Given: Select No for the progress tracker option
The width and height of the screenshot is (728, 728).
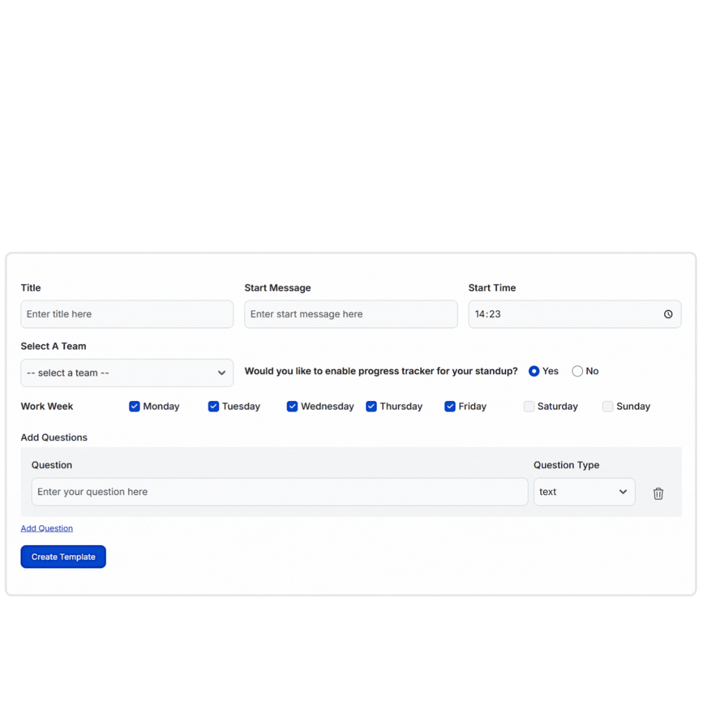Looking at the screenshot, I should coord(577,371).
